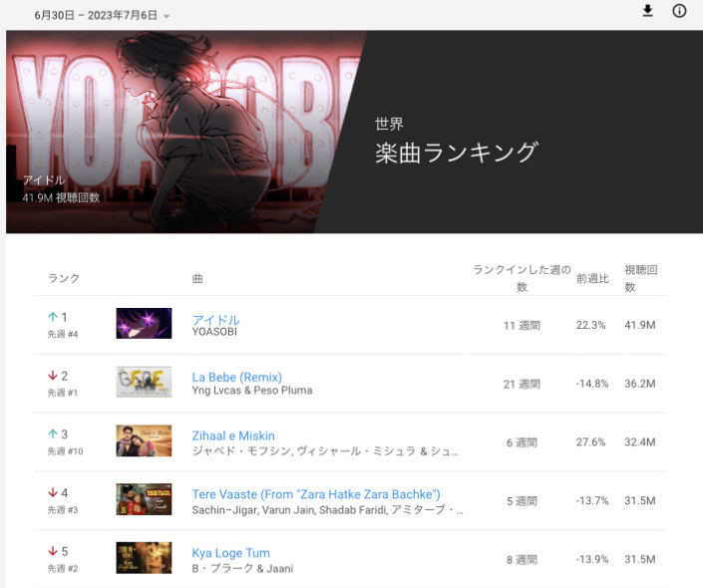Expand the date range dropdown arrow
The height and width of the screenshot is (588, 703).
point(167,17)
